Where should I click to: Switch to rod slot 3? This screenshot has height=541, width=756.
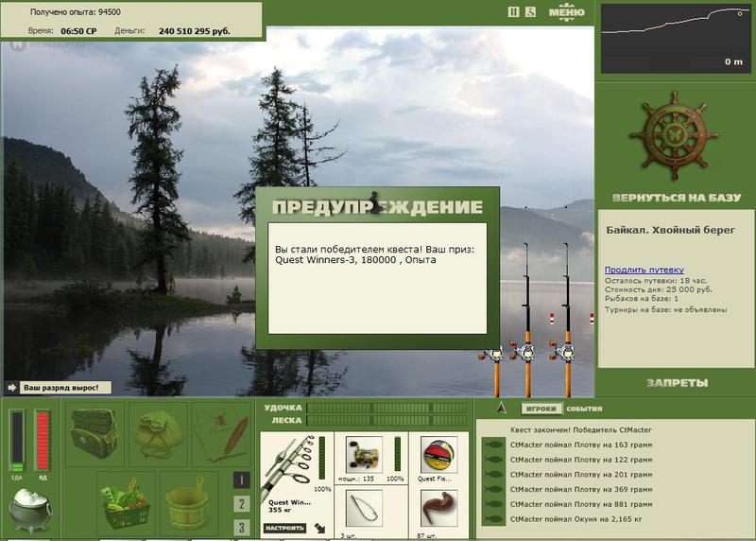(242, 528)
